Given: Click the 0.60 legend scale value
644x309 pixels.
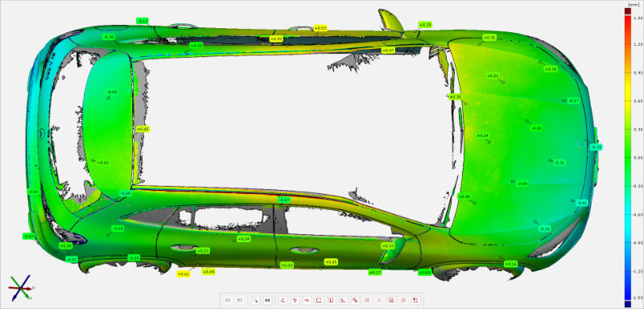Looking at the screenshot, I should [x=638, y=101].
